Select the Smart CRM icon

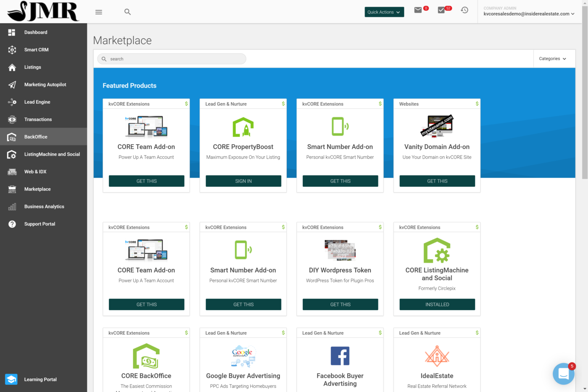point(11,50)
